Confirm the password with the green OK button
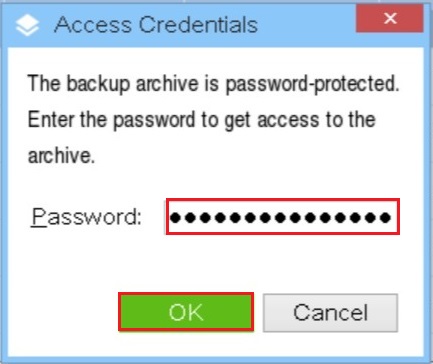This screenshot has height=364, width=433. (x=186, y=312)
